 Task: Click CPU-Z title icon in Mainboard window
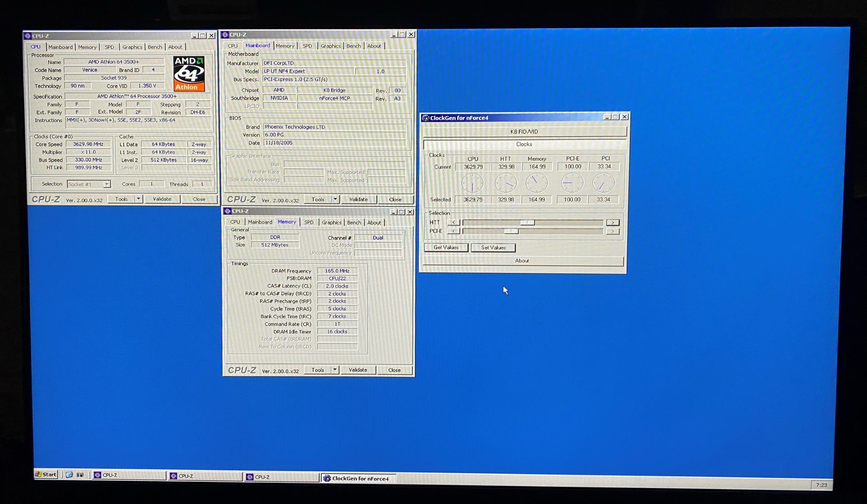(225, 35)
